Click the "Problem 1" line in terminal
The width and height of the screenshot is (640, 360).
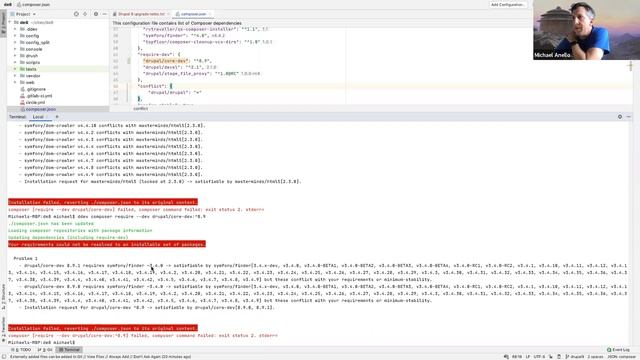(25, 258)
